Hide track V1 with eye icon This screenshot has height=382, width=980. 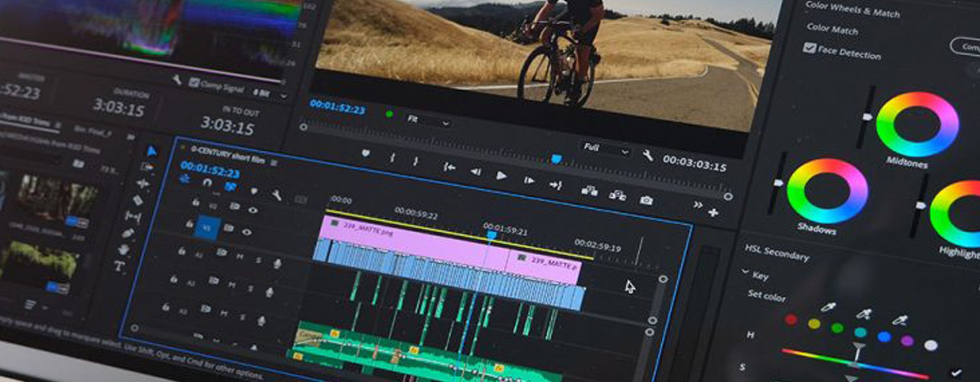coord(247,232)
